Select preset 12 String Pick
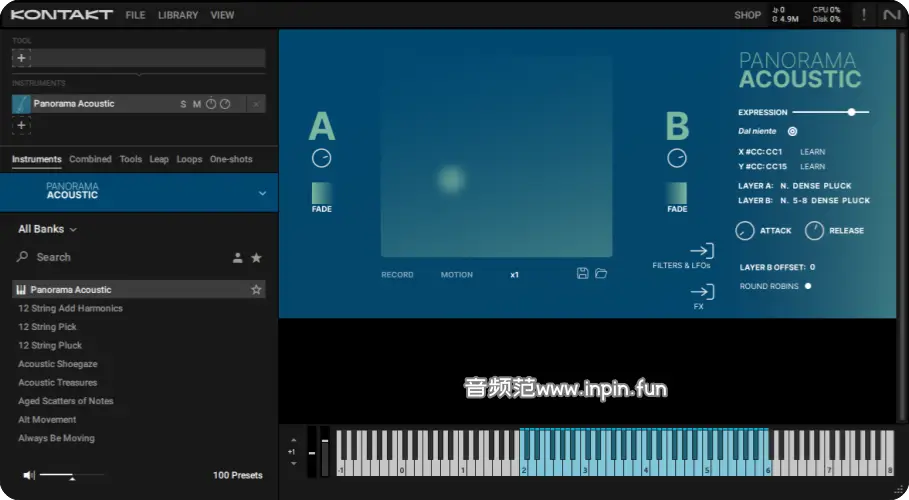The height and width of the screenshot is (500, 909). tap(47, 327)
